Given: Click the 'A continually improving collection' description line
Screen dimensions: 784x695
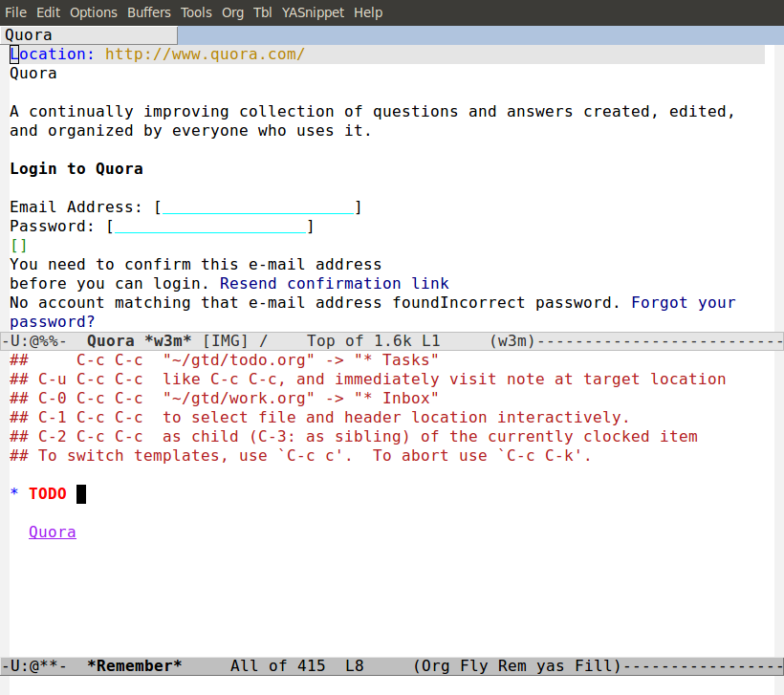Looking at the screenshot, I should [373, 112].
